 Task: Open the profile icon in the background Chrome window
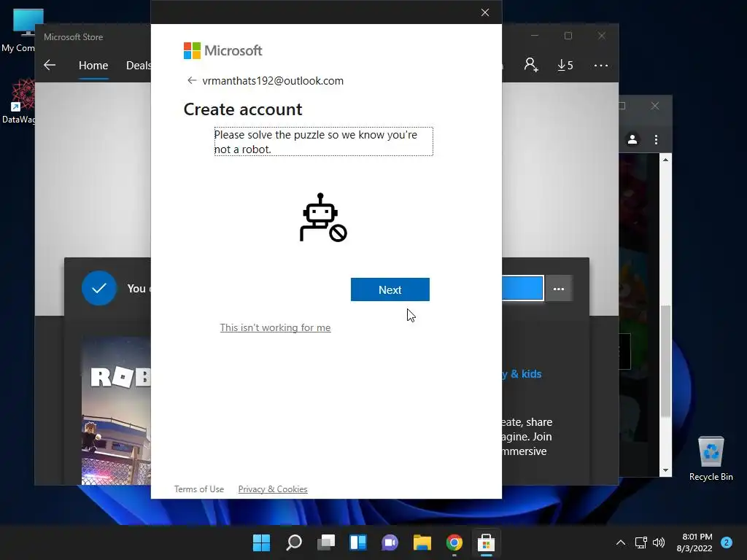[x=632, y=139]
